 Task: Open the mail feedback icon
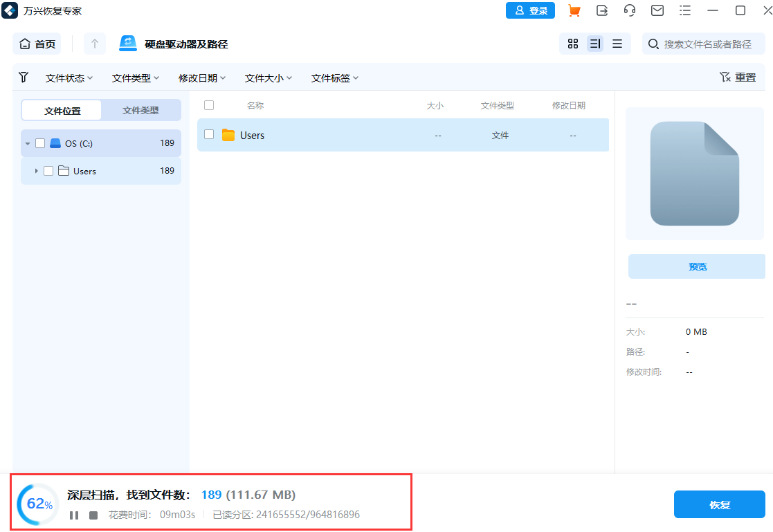(x=657, y=10)
